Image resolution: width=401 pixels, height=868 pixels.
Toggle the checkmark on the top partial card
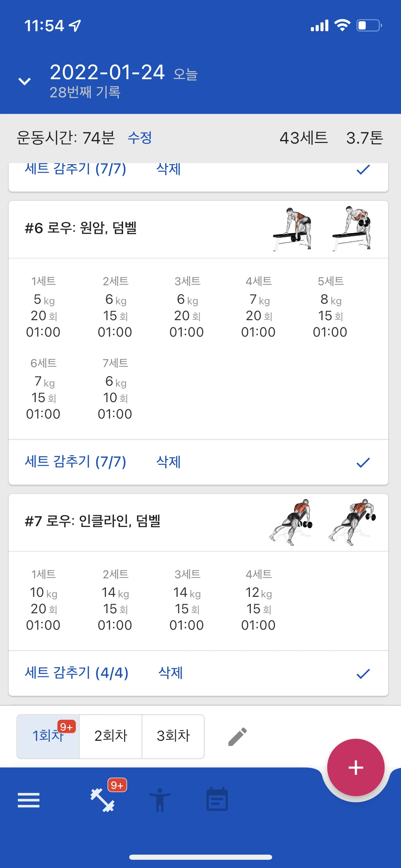363,169
